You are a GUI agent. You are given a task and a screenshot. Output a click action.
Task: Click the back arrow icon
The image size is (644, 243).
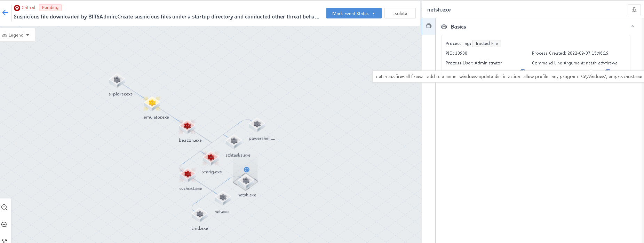pos(5,13)
